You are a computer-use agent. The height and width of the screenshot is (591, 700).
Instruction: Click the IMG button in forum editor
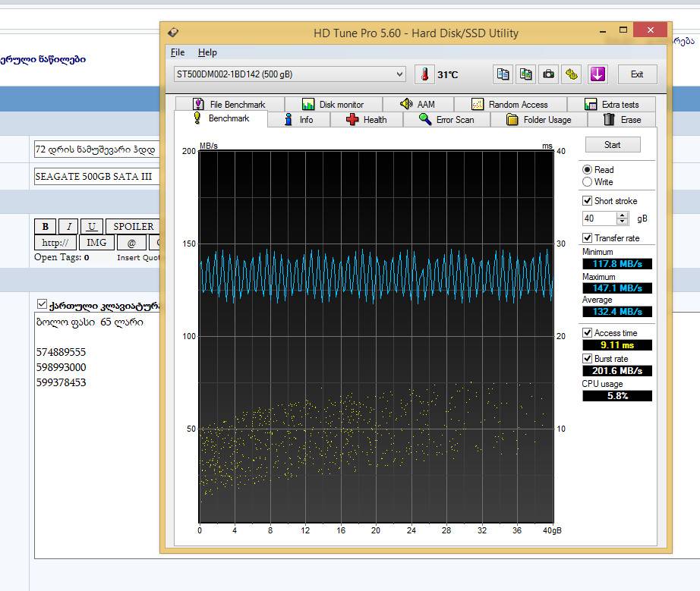click(x=96, y=243)
